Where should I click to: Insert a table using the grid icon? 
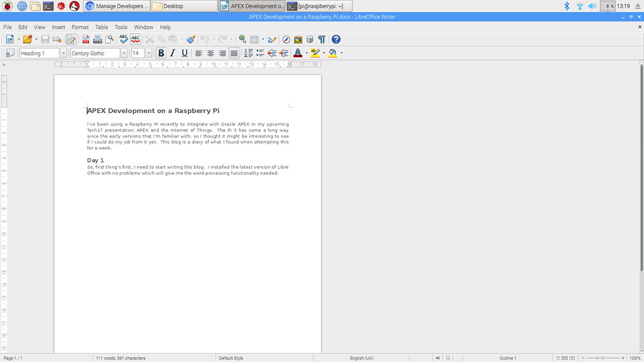(x=254, y=39)
